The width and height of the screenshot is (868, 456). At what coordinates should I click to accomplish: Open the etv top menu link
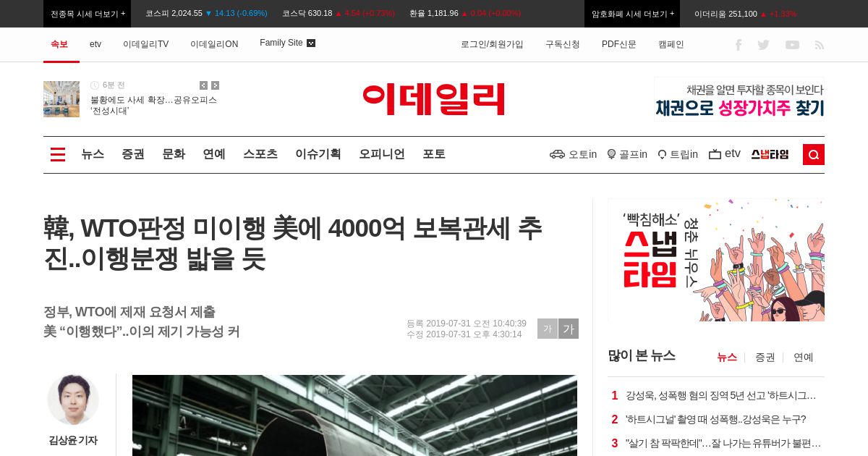coord(95,44)
